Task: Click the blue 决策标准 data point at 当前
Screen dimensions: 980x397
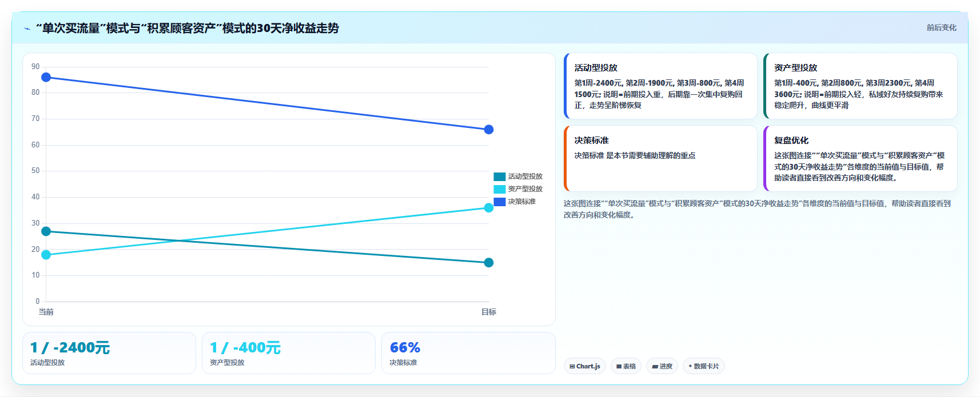Action: (46, 77)
